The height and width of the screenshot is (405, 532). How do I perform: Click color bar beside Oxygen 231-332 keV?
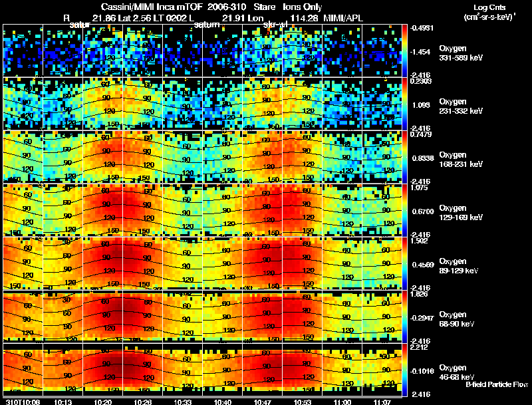(x=404, y=104)
